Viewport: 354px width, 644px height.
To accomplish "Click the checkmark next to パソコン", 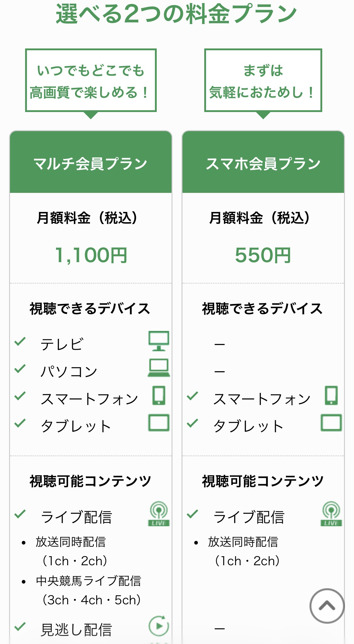I will [x=20, y=368].
